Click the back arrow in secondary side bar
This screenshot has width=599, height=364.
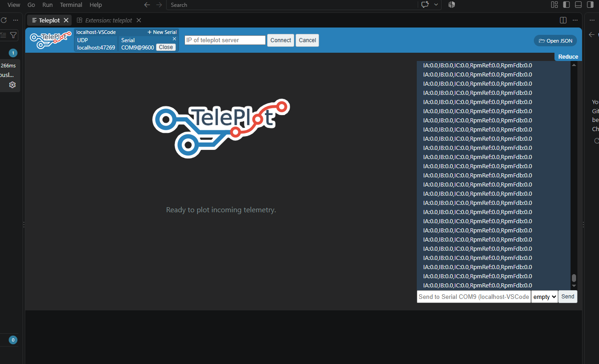coord(592,35)
